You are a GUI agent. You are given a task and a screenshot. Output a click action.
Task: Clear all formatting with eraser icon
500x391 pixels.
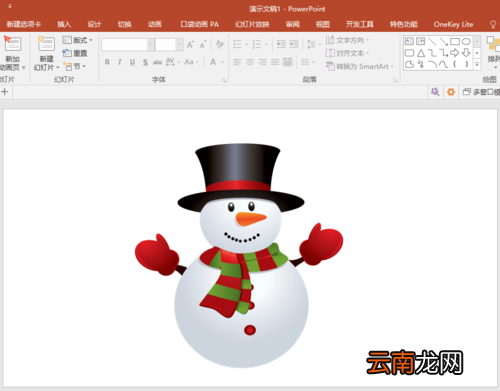tap(220, 44)
